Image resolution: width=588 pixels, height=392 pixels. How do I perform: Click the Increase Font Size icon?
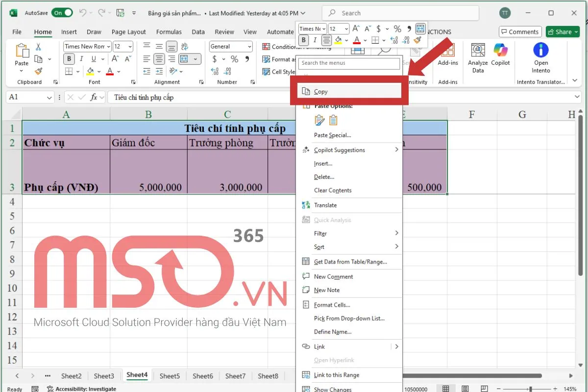point(356,28)
